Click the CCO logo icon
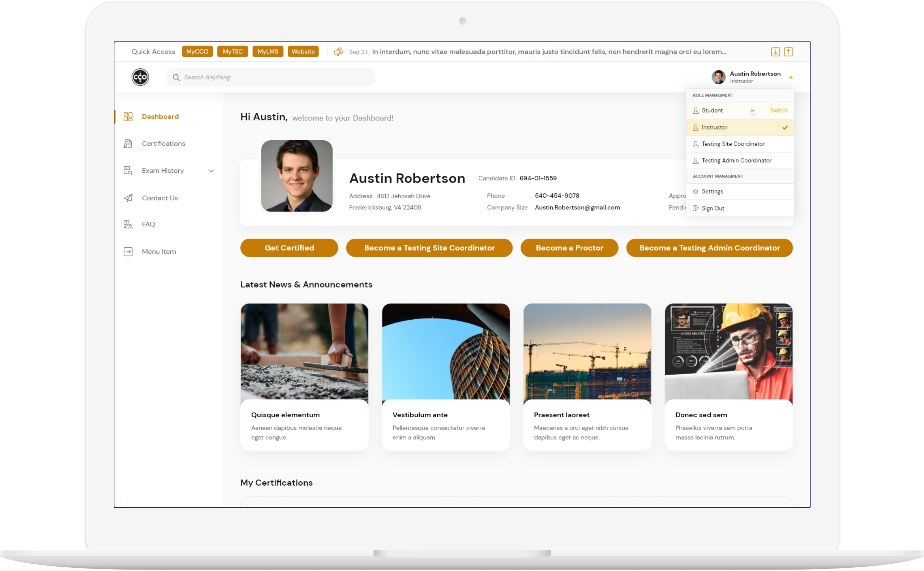924x571 pixels. click(x=140, y=77)
